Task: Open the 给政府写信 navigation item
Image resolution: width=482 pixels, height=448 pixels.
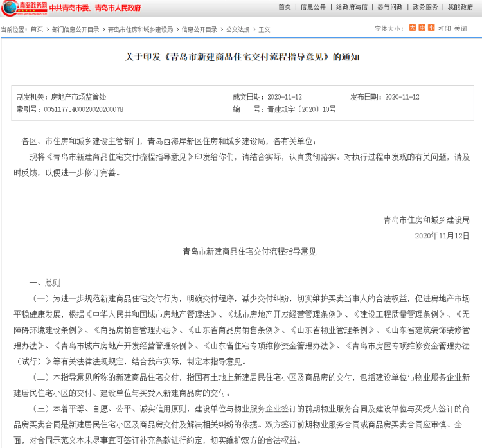Action: pos(352,7)
